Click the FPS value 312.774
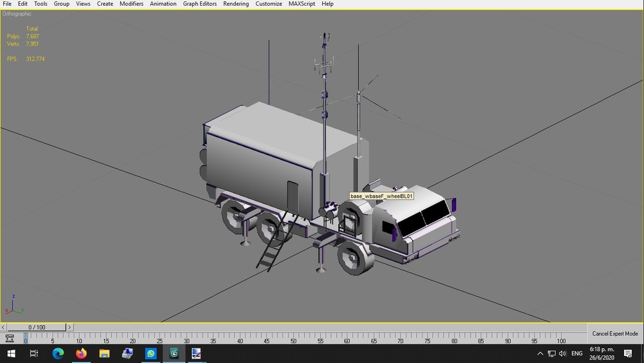644x363 pixels. coord(35,59)
